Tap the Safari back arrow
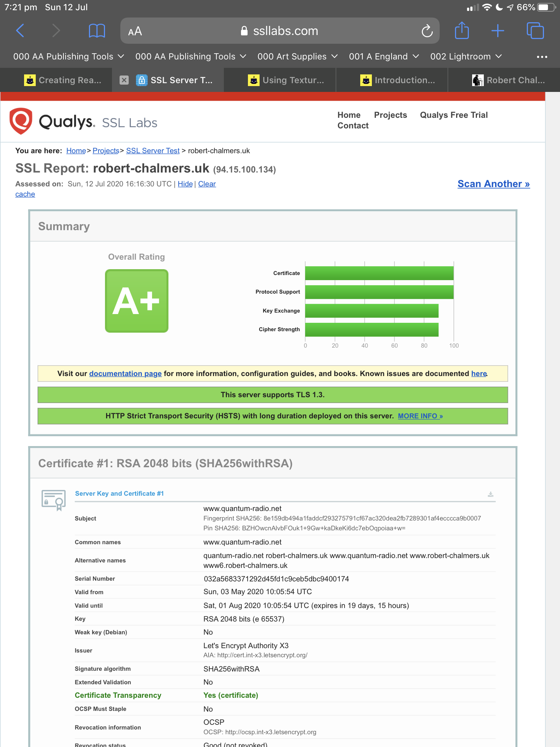560x747 pixels. point(20,31)
